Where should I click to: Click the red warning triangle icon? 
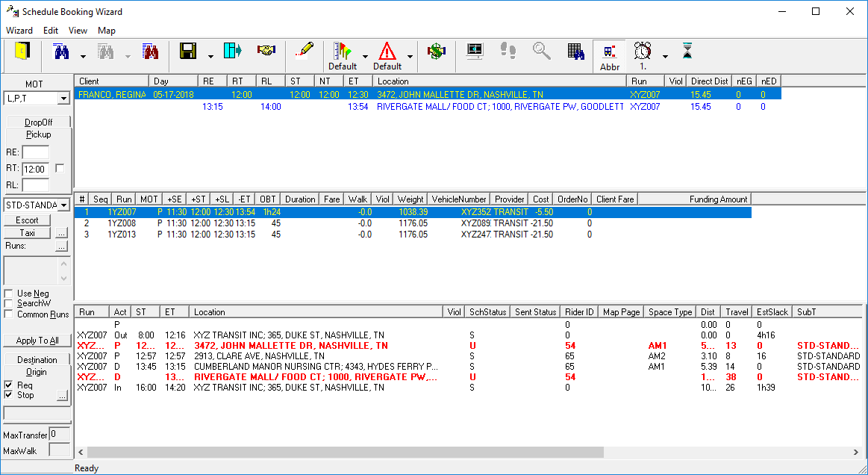[387, 51]
